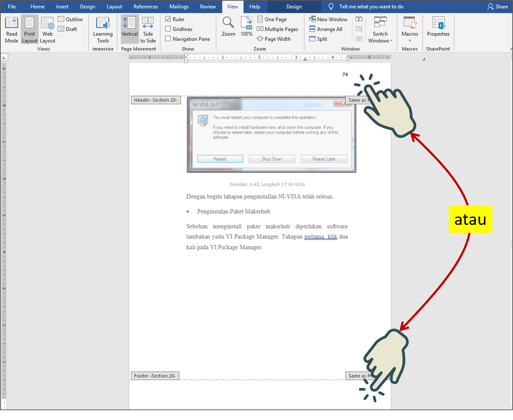The image size is (513, 420).
Task: Open the header tools Design tab
Action: tap(294, 7)
